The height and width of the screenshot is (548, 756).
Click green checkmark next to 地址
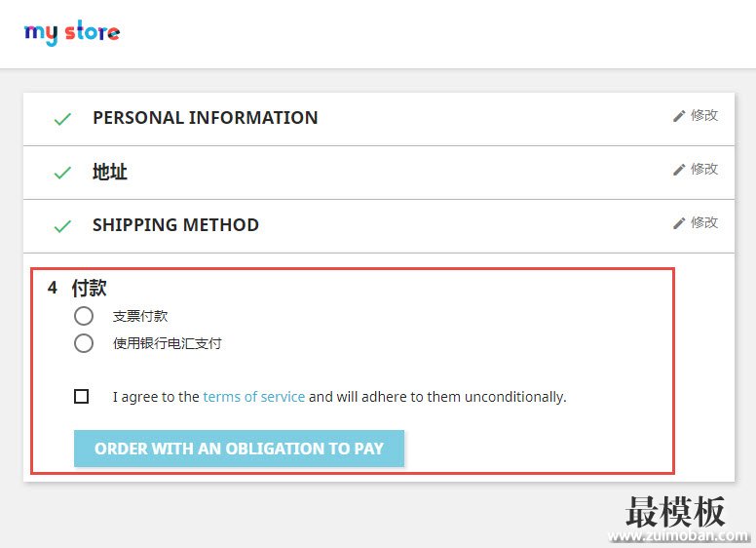tap(62, 173)
